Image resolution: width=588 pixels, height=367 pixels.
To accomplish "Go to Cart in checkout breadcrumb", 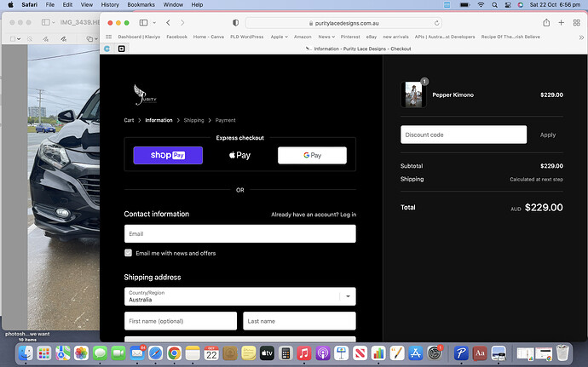I will pos(129,120).
